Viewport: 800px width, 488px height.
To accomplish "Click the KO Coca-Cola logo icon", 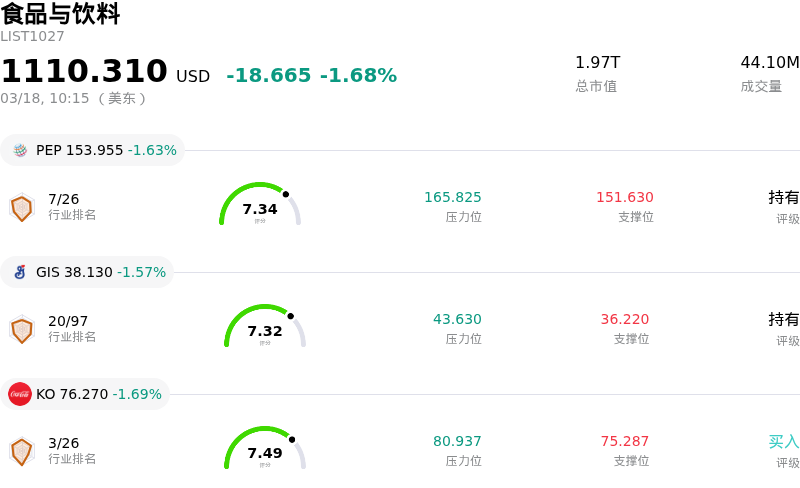I will [x=20, y=394].
